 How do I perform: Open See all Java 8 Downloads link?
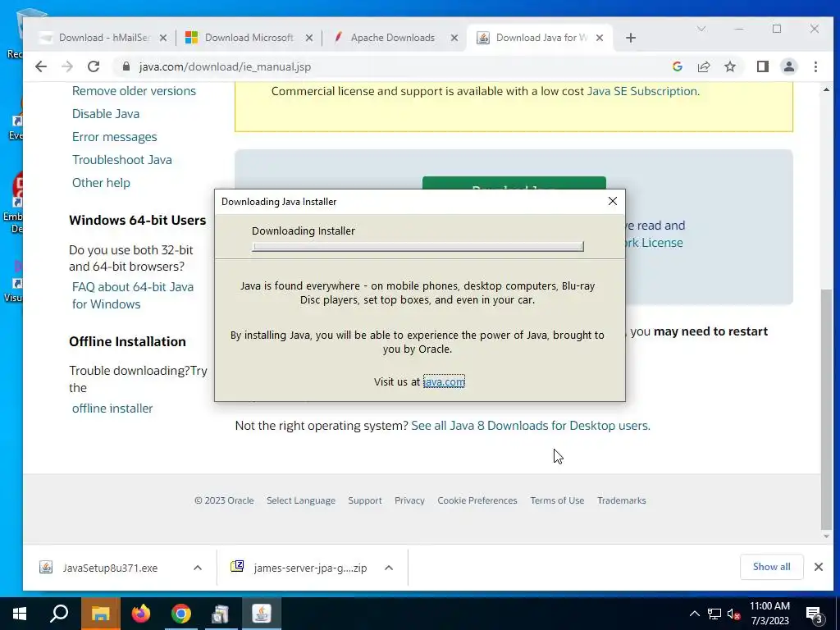530,426
